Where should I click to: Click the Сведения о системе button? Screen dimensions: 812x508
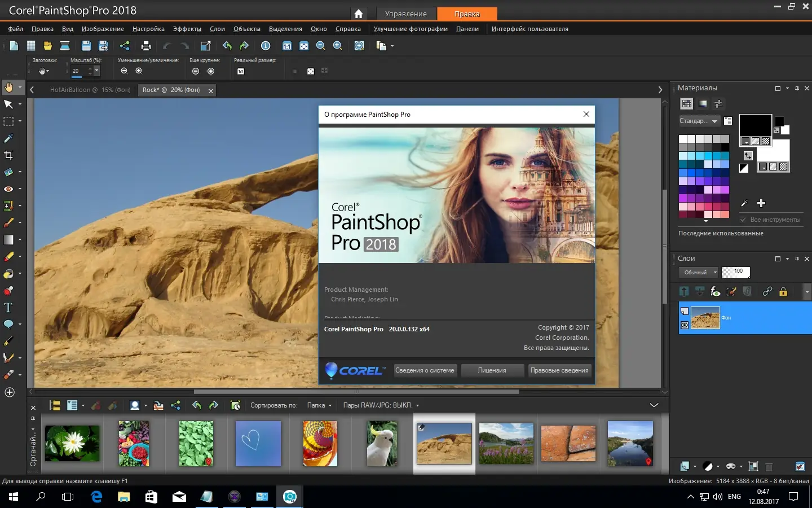425,370
